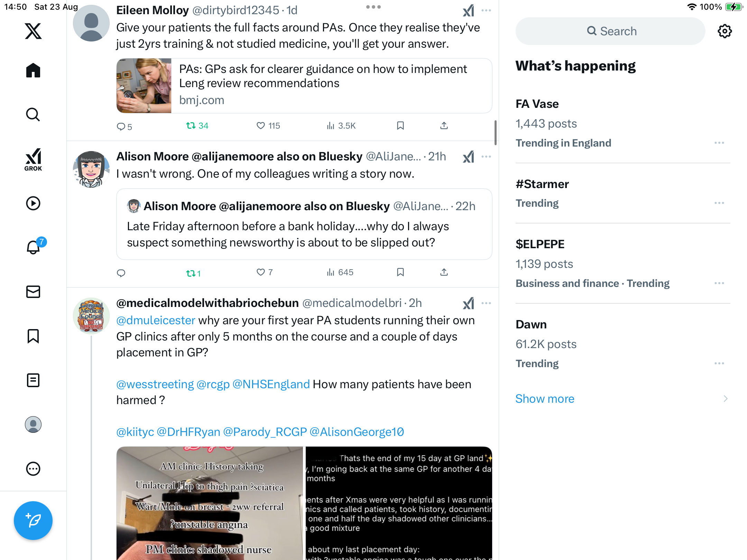The width and height of the screenshot is (747, 560).
Task: Open the @dmuleicester mention link
Action: pos(156,320)
